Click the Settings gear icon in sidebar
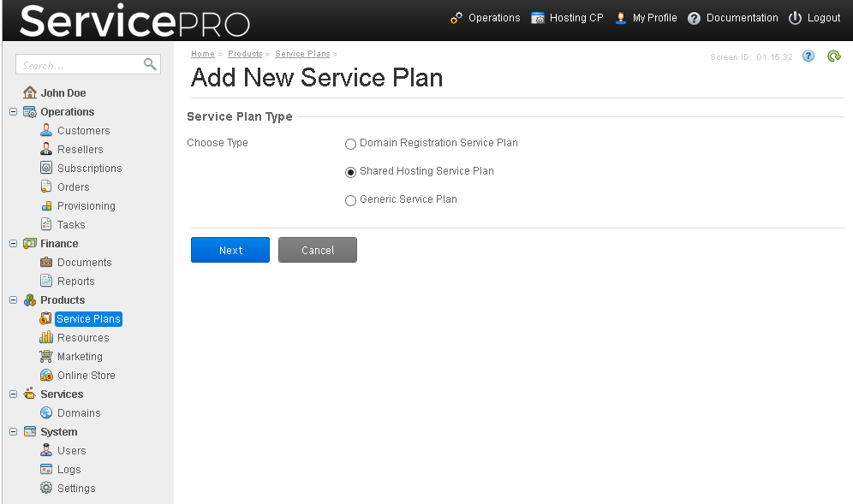853x504 pixels. tap(47, 488)
